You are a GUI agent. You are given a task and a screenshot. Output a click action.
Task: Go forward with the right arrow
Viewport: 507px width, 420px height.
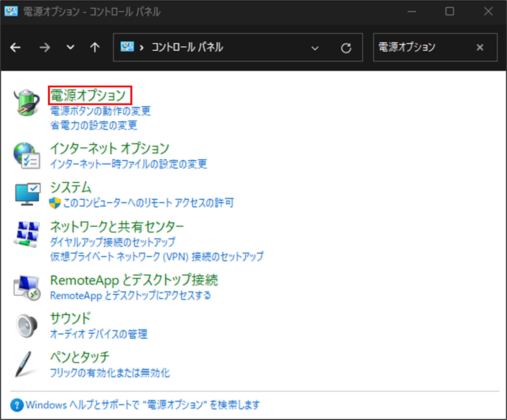[x=45, y=47]
